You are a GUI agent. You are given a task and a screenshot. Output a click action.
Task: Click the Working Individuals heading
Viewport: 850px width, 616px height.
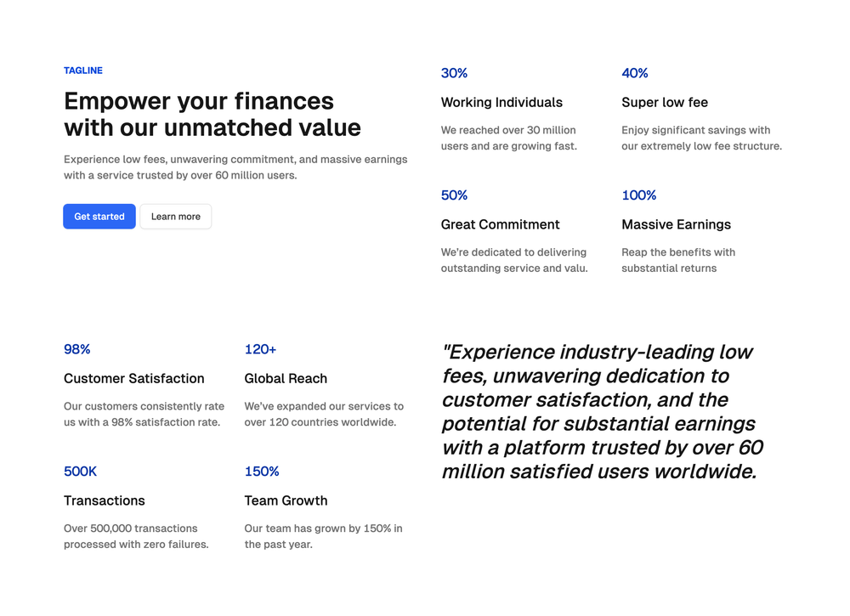tap(501, 103)
